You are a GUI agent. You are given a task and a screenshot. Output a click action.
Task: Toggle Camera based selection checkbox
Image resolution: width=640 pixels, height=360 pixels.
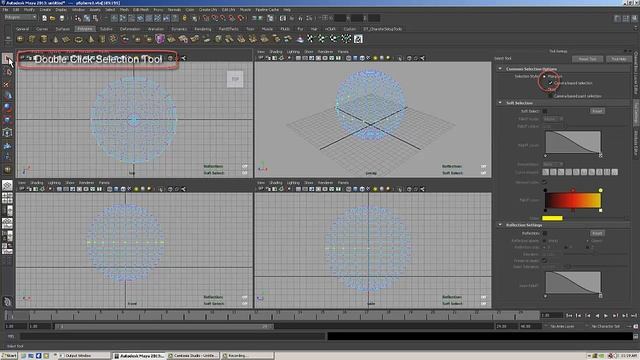(x=550, y=83)
